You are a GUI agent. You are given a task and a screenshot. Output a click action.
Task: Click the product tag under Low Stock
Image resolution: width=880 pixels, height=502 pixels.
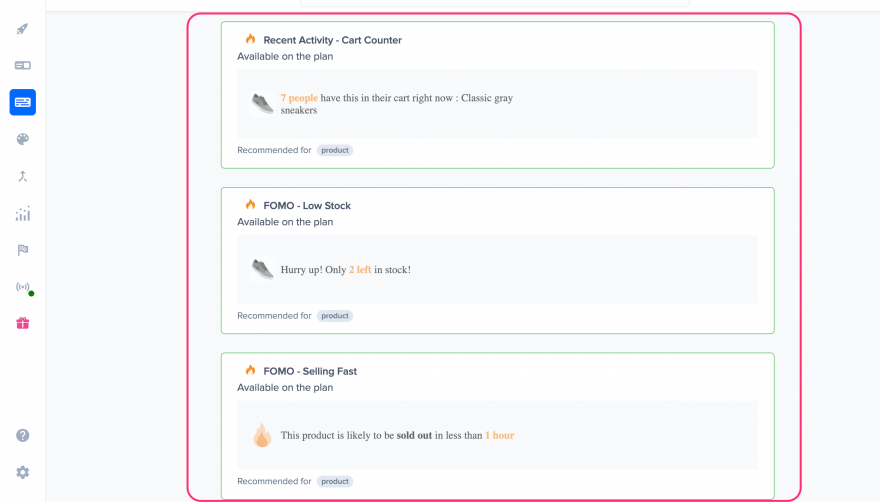[335, 316]
